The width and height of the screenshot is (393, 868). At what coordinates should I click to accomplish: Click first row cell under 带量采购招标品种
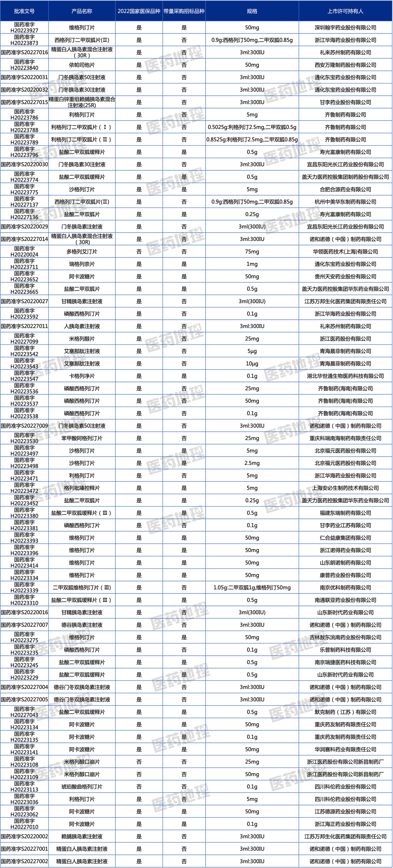click(184, 27)
